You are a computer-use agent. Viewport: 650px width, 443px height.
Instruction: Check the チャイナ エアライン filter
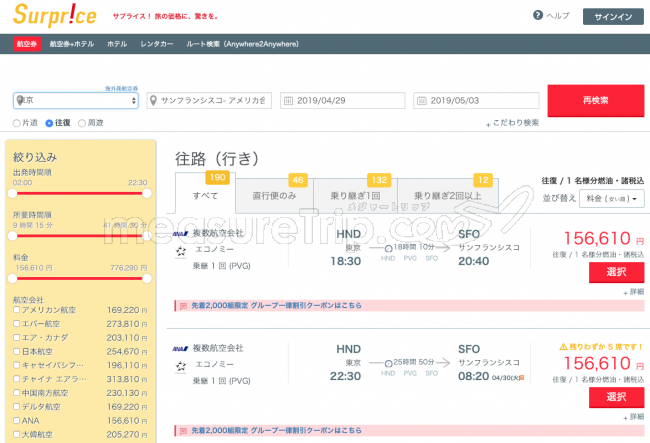(x=17, y=379)
